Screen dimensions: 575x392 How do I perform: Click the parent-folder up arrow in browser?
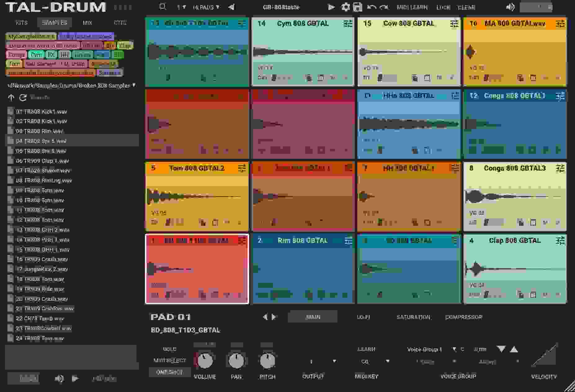[x=11, y=97]
